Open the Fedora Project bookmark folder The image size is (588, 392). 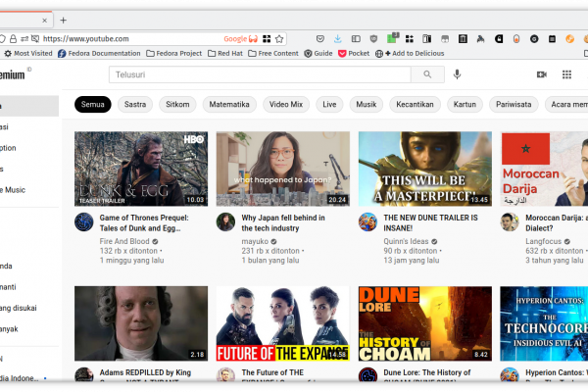coord(174,53)
